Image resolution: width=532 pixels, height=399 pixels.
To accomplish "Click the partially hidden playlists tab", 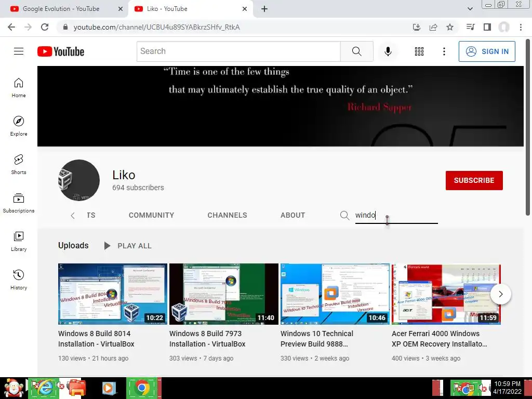I will (91, 215).
